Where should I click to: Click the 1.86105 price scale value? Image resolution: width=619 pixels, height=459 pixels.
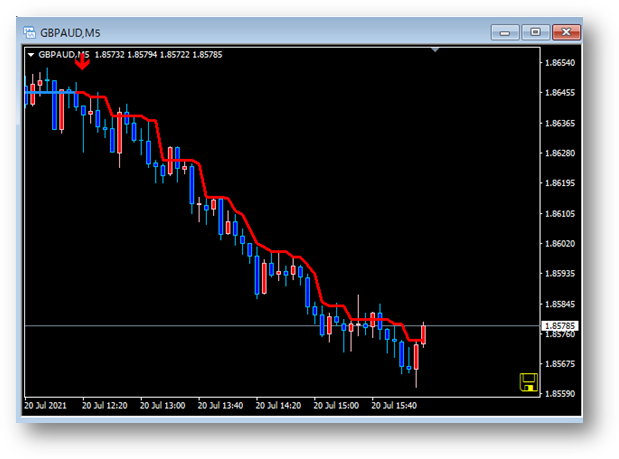coord(560,214)
